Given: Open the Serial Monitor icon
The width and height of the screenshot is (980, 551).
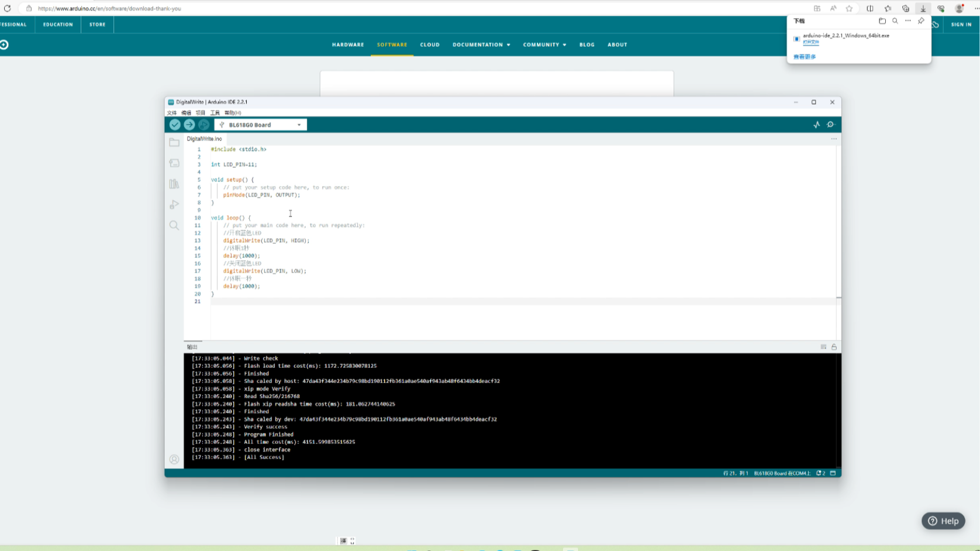Looking at the screenshot, I should 830,125.
